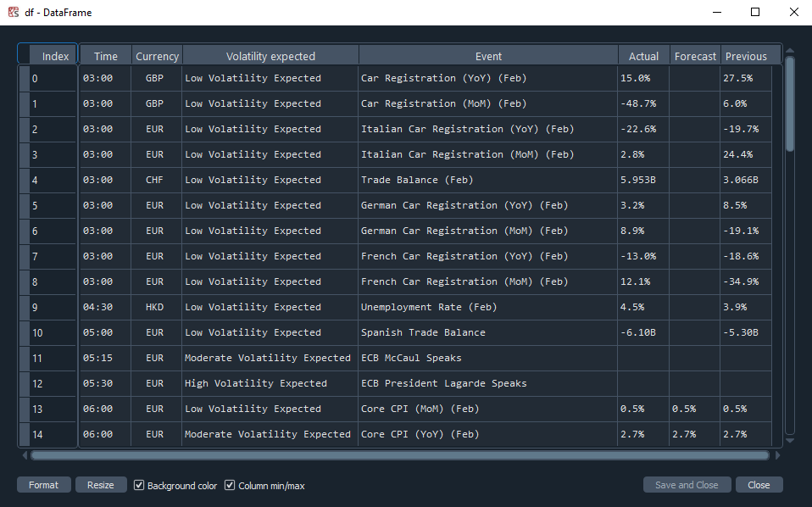812x507 pixels.
Task: Select the cell 'Unemployment Rate (Feb)'
Action: pyautogui.click(x=488, y=307)
